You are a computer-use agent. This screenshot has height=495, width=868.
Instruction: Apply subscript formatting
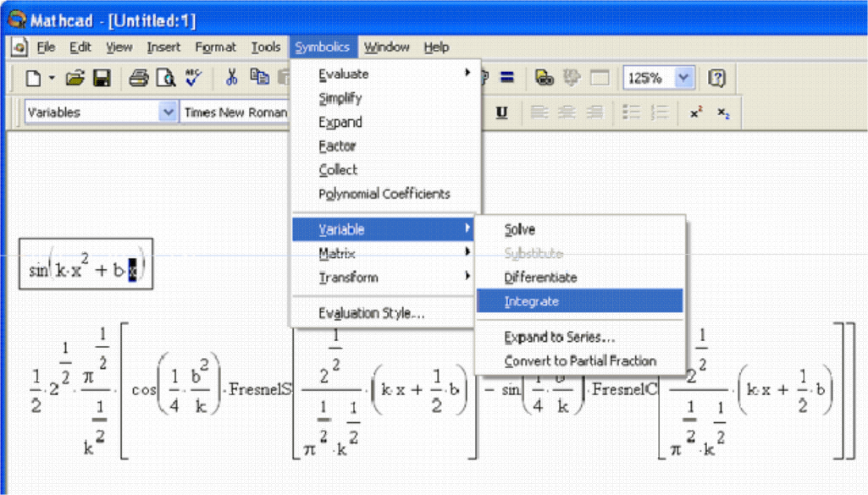coord(723,113)
